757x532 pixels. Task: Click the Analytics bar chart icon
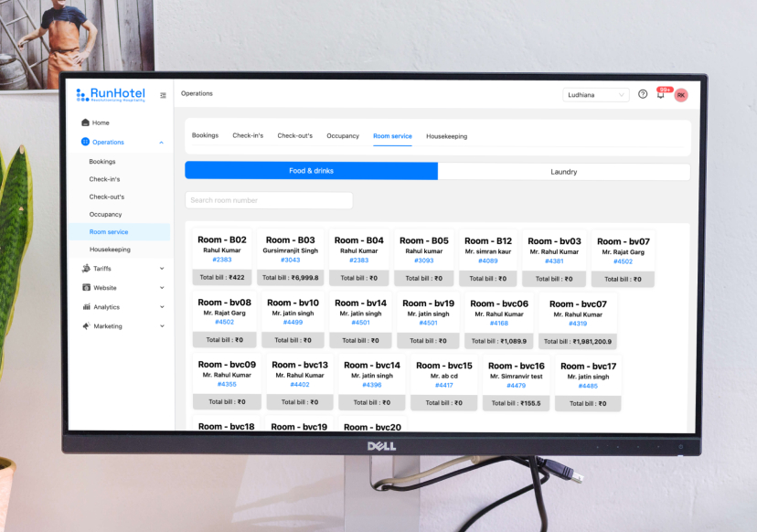point(87,306)
